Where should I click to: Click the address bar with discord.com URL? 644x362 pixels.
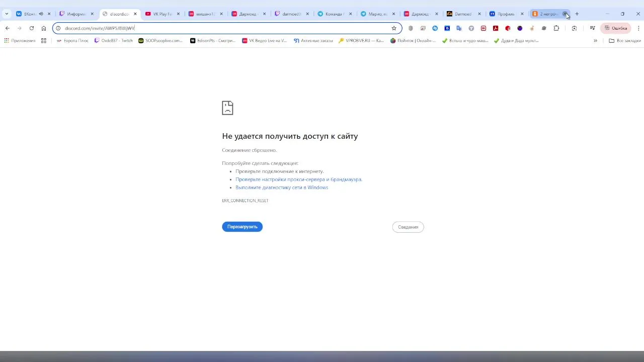226,28
